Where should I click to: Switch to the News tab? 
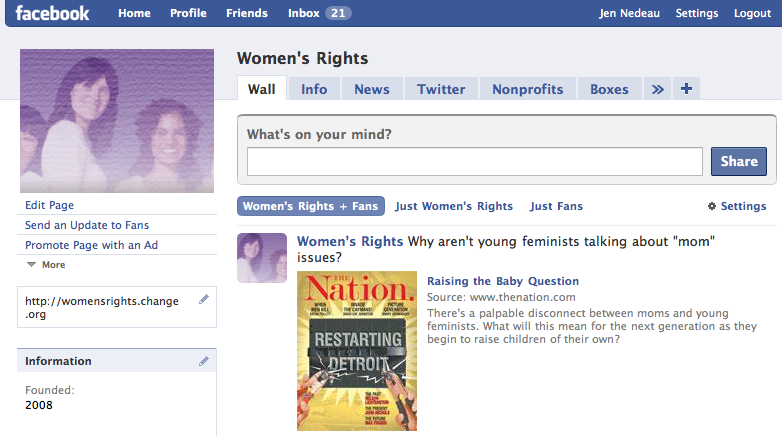point(372,89)
